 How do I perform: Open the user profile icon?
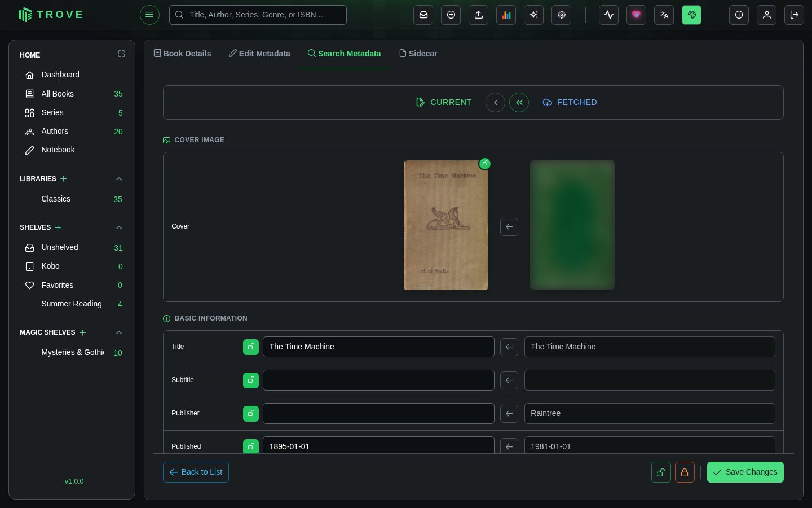tap(767, 15)
